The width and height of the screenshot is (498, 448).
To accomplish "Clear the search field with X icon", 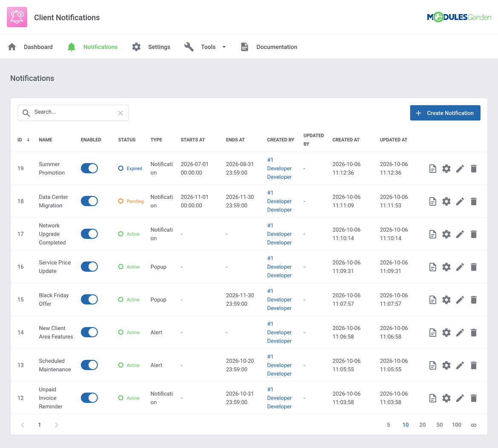I will [x=121, y=113].
